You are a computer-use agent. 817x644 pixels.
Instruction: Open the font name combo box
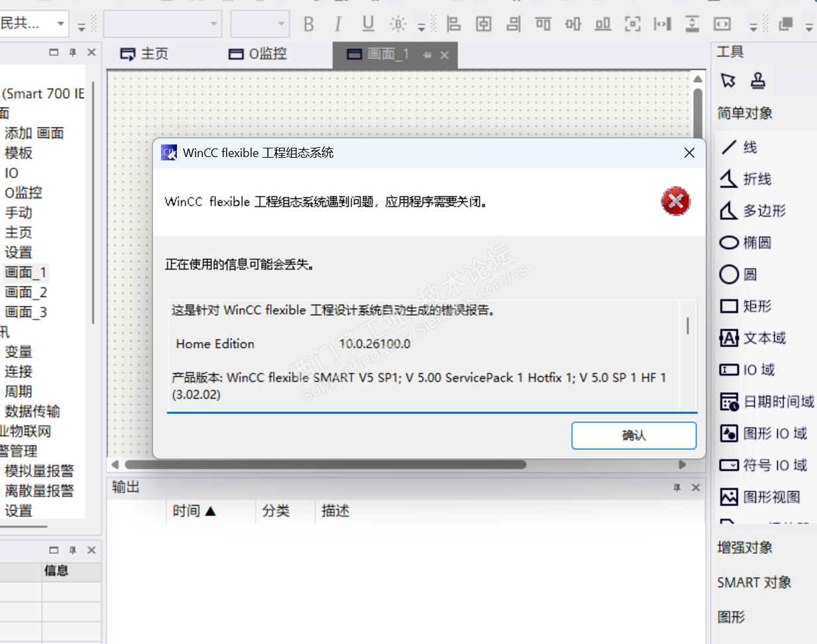(162, 24)
